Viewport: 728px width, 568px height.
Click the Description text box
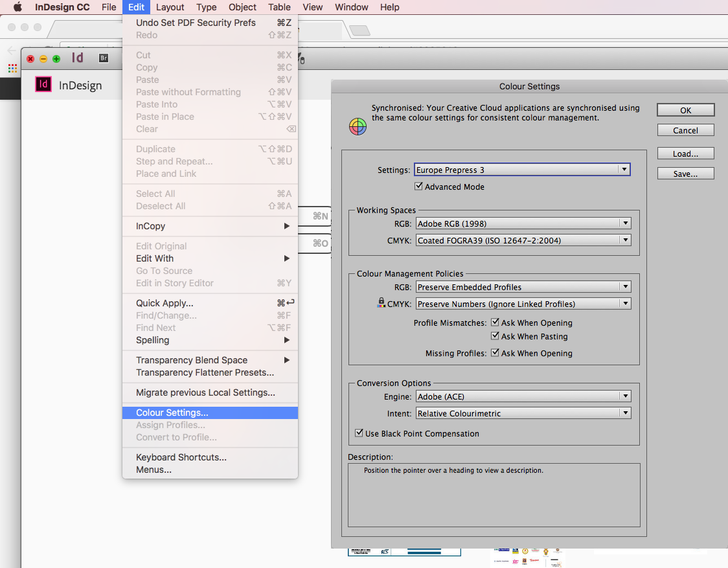click(494, 495)
